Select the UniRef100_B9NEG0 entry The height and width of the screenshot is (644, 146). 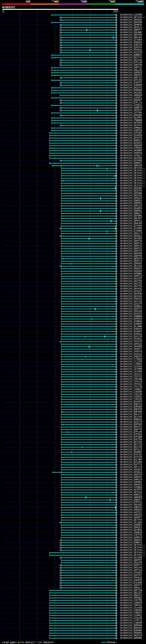131,55
